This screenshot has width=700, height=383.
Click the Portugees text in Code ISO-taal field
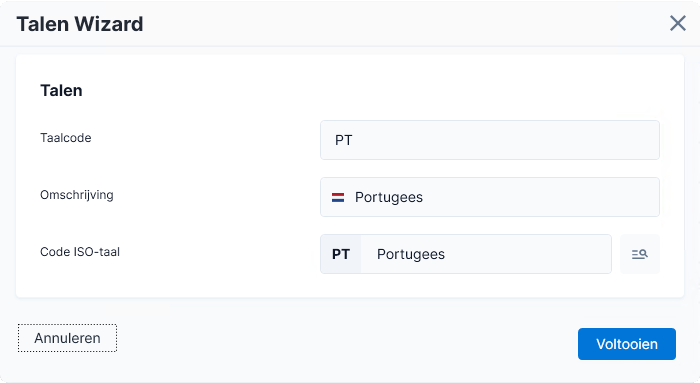click(411, 254)
